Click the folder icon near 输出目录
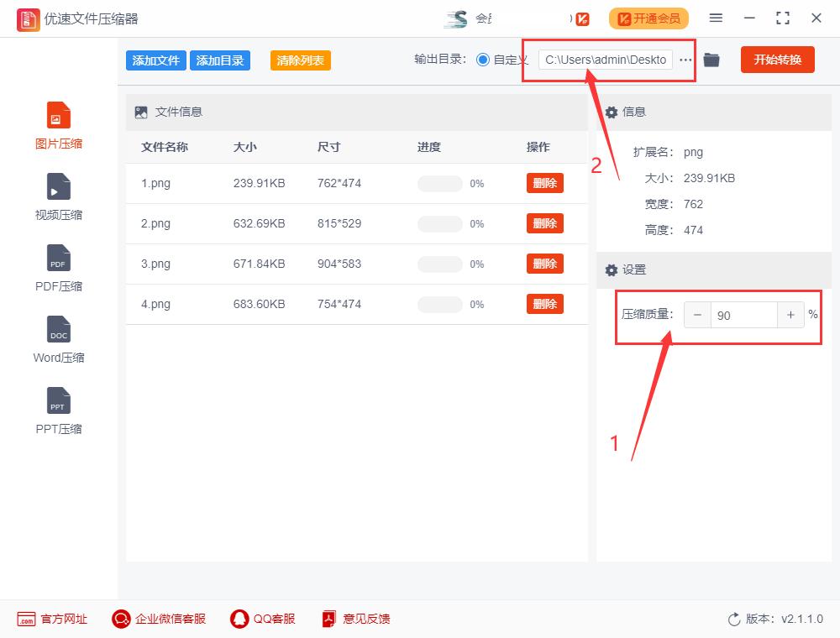 tap(711, 60)
